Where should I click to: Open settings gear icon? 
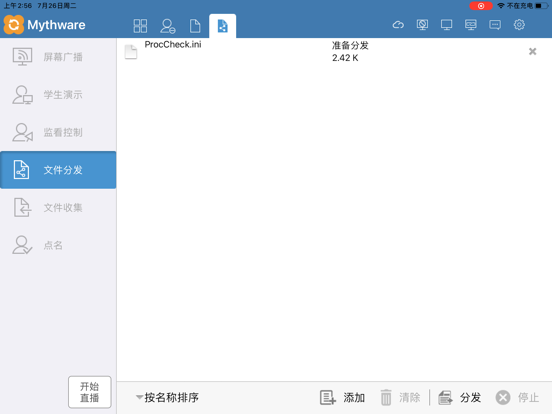coord(519,25)
